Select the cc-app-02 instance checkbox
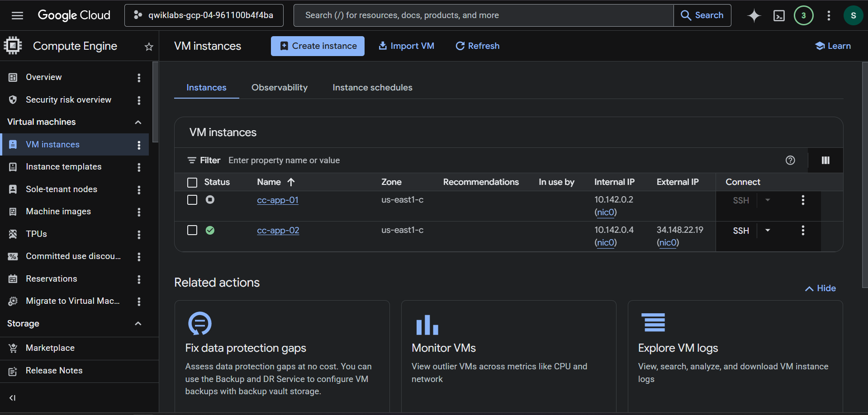The width and height of the screenshot is (868, 415). click(x=192, y=230)
